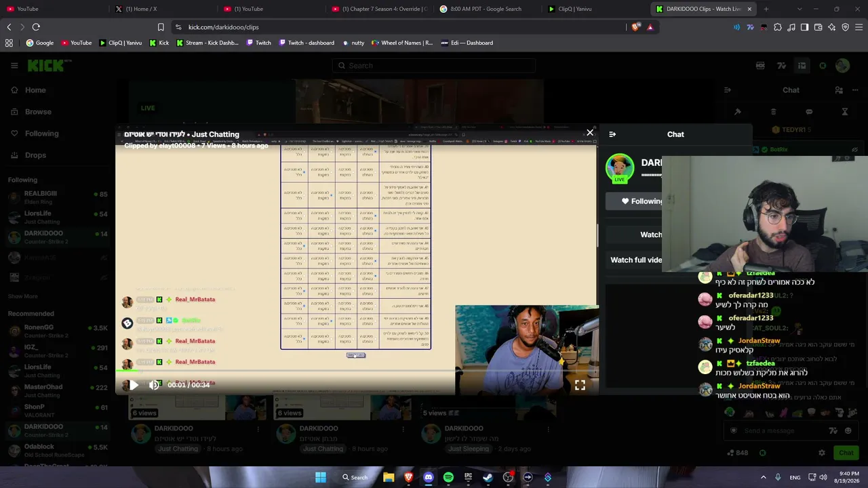Show hidden system tray icons
868x488 pixels.
(x=763, y=477)
